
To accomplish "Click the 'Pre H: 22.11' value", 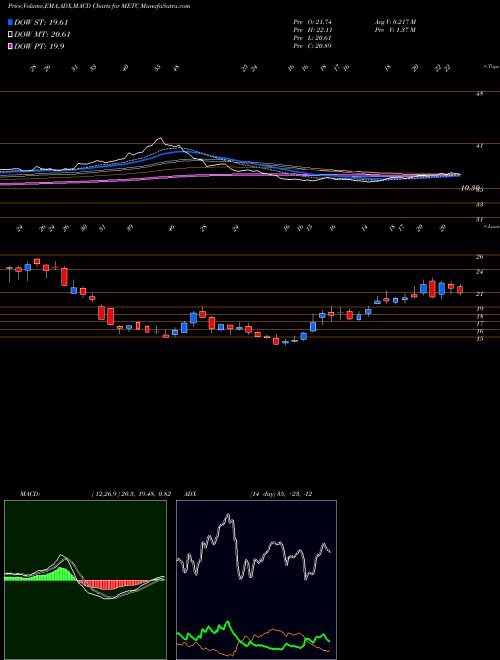I will click(x=312, y=30).
